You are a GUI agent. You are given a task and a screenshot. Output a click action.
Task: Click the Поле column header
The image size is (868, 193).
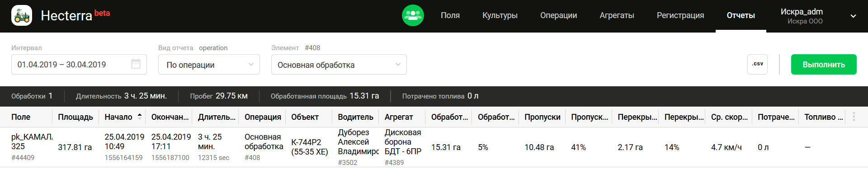coord(21,117)
